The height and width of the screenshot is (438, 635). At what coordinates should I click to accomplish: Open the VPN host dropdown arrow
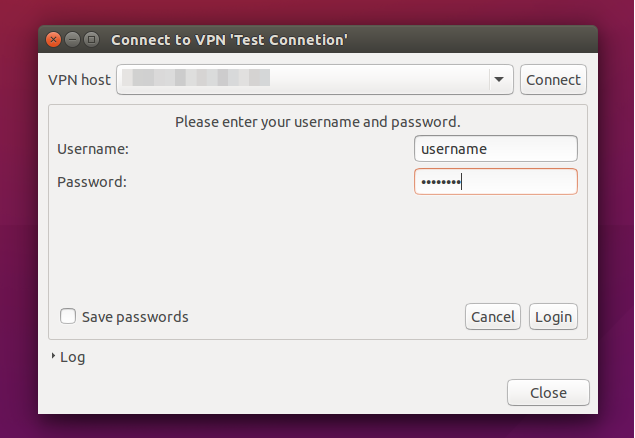pyautogui.click(x=499, y=80)
